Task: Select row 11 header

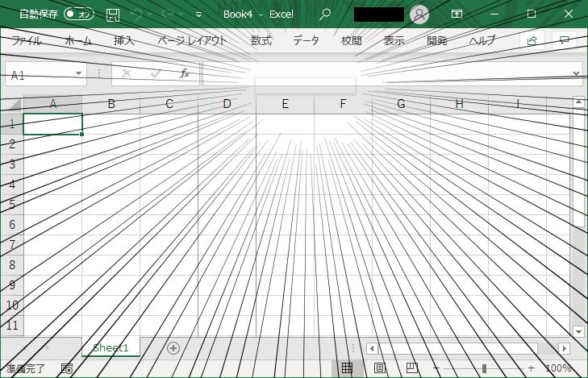Action: point(12,325)
